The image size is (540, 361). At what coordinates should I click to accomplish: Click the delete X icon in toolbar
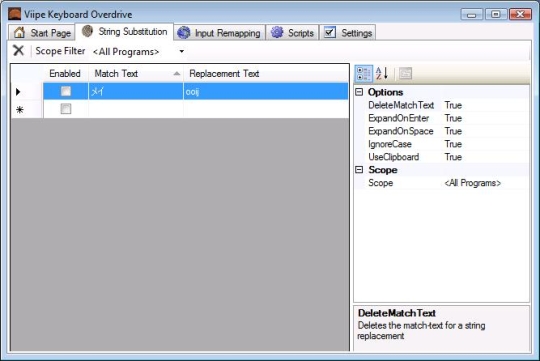(x=18, y=51)
